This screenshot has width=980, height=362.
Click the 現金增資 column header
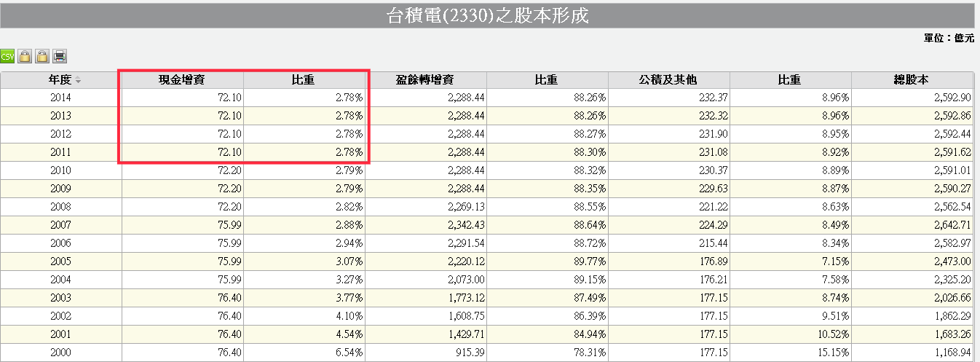(183, 79)
